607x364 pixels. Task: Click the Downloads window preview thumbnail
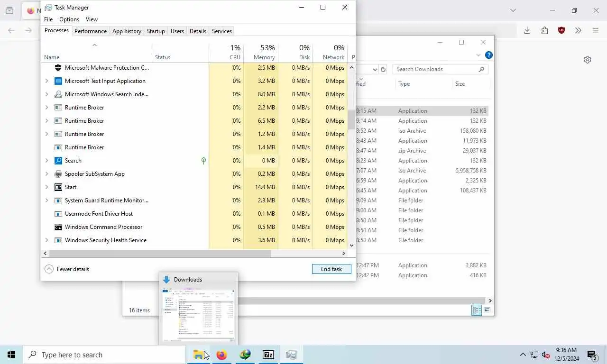coord(198,315)
